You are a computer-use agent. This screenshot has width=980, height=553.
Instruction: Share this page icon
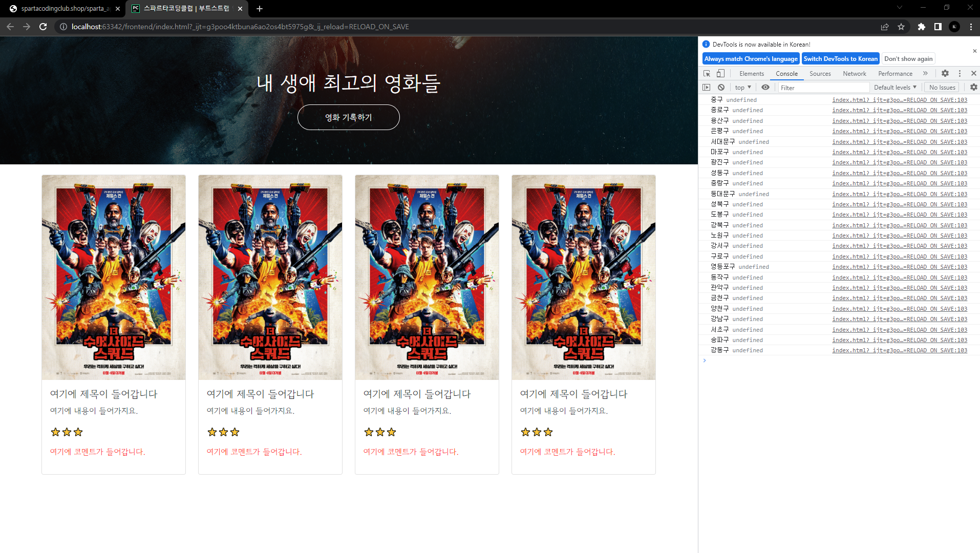(885, 27)
